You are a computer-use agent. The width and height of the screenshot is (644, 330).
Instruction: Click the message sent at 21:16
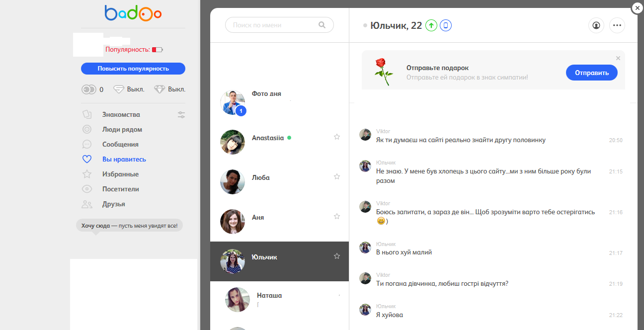tap(485, 216)
